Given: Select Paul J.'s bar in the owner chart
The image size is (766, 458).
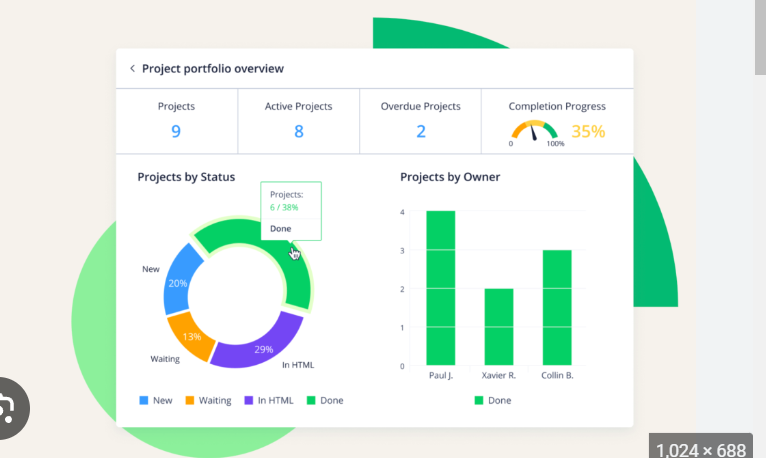Looking at the screenshot, I should point(441,288).
